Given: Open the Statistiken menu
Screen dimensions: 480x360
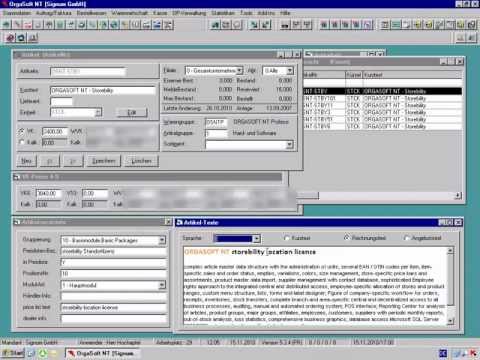Looking at the screenshot, I should pyautogui.click(x=223, y=13).
